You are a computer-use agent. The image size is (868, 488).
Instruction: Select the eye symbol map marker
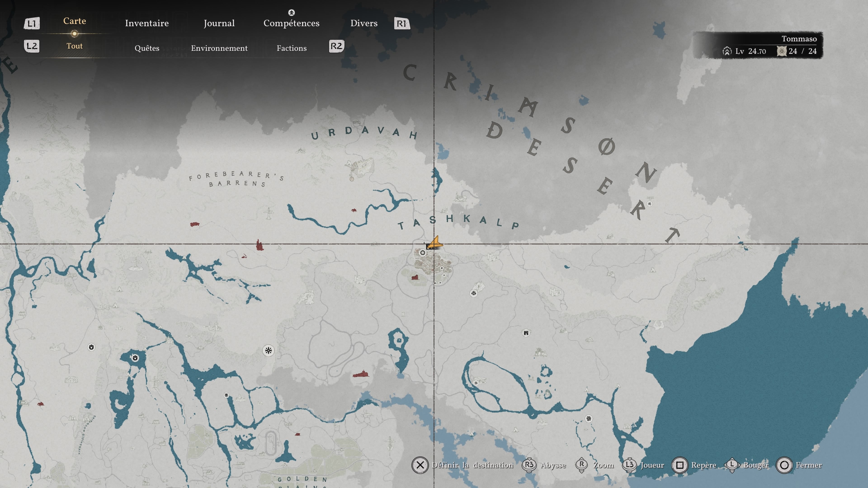[x=474, y=293]
